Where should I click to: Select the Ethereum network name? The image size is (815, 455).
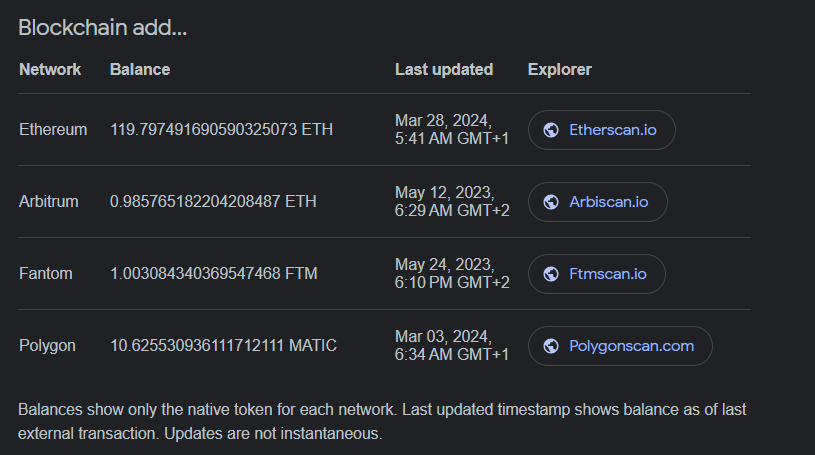coord(53,129)
